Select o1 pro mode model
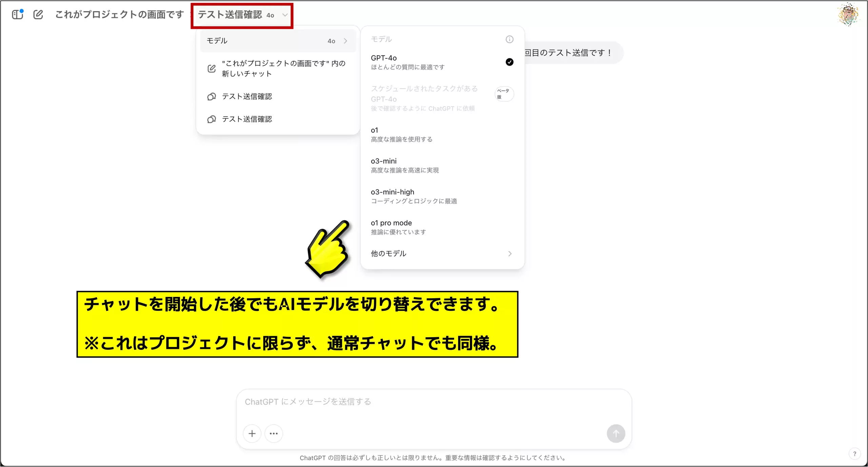868x467 pixels. [442, 227]
